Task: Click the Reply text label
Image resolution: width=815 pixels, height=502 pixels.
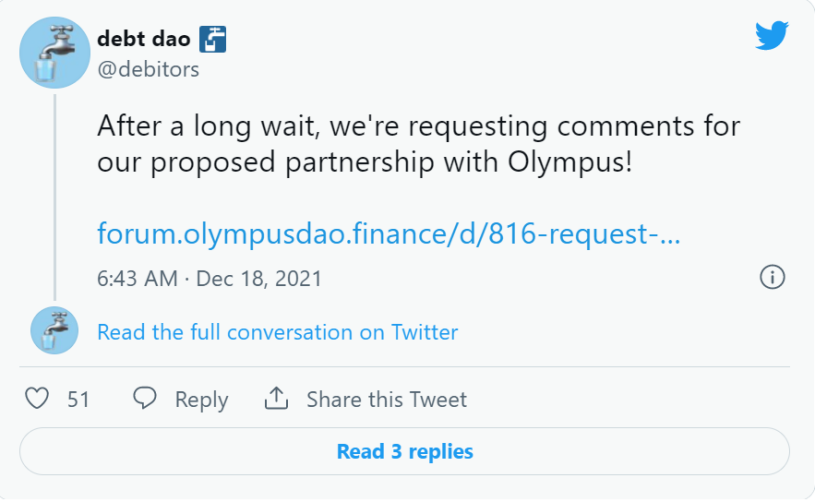Action: (x=202, y=400)
